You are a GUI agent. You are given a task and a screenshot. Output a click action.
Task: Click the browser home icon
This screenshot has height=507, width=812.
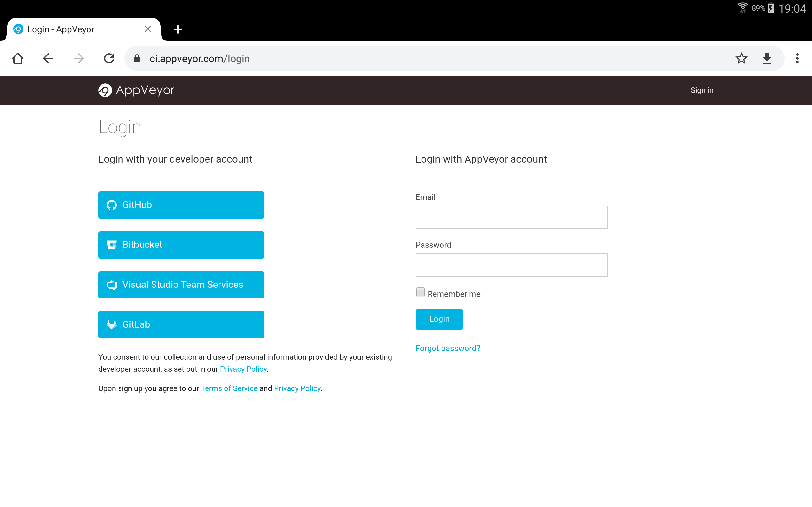(18, 58)
